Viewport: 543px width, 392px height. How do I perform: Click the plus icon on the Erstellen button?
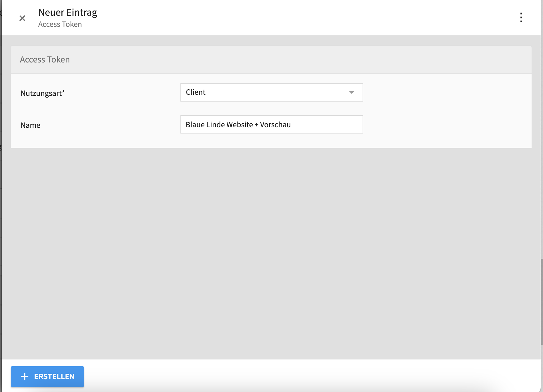pos(25,376)
